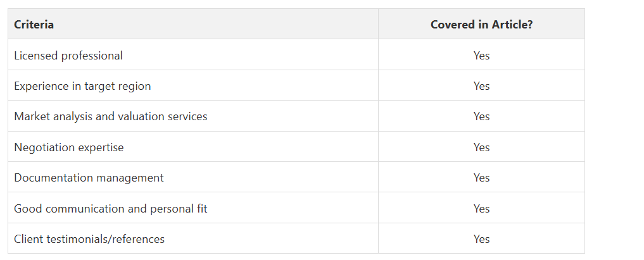Select the 'Licensed professional' cell
644x260 pixels.
click(68, 56)
